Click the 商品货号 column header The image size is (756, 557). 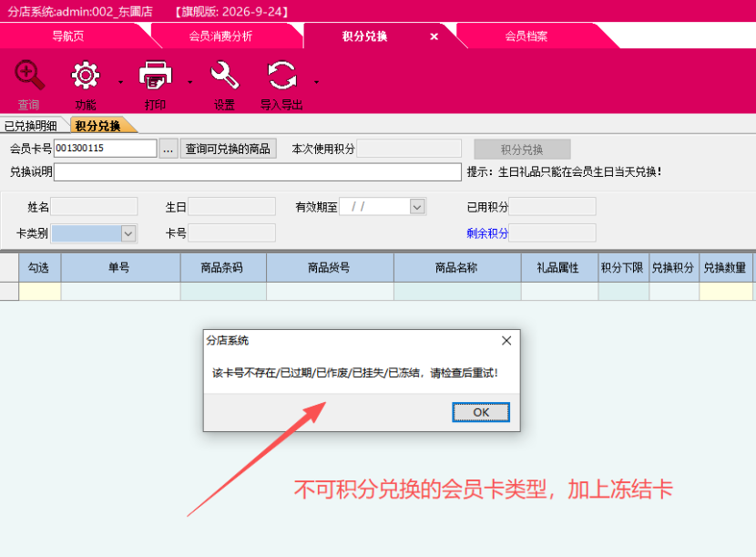pyautogui.click(x=330, y=268)
